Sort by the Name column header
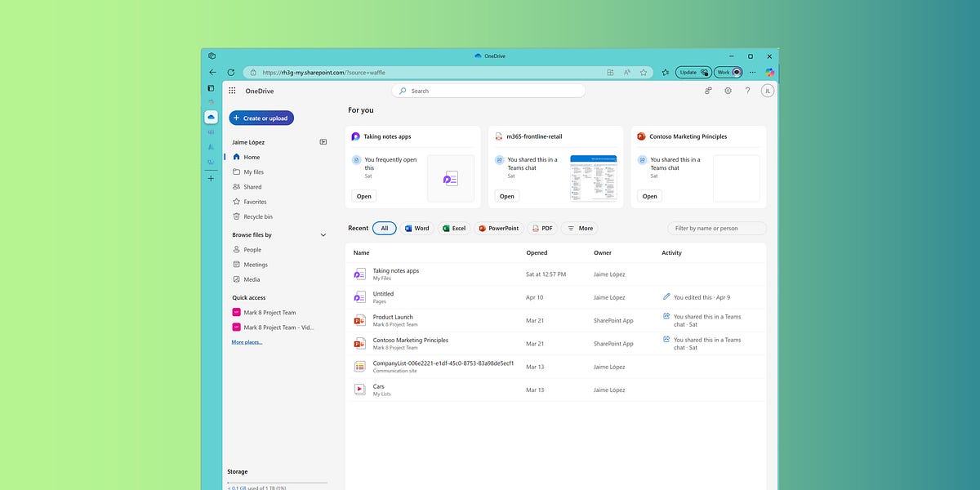The width and height of the screenshot is (980, 490). click(x=362, y=252)
